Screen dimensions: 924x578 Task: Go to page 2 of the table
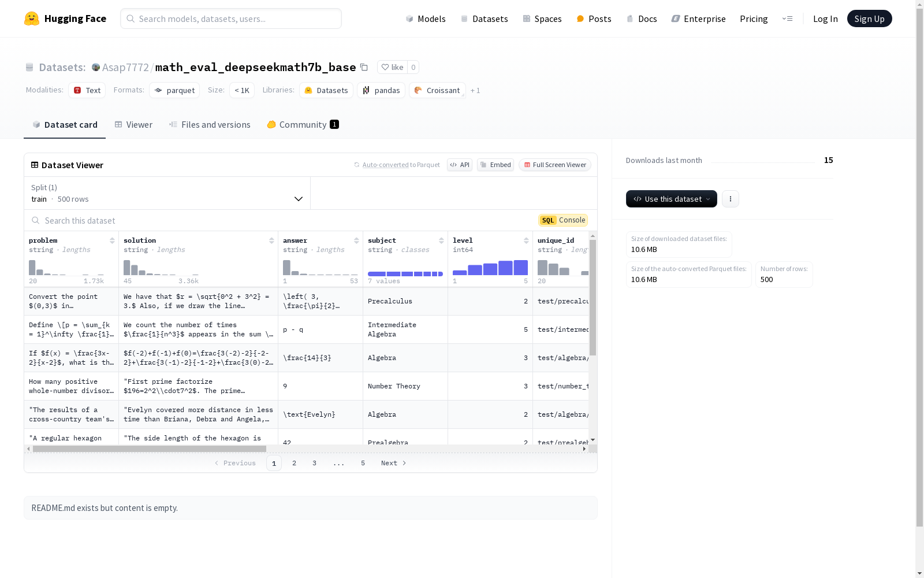[x=294, y=463]
